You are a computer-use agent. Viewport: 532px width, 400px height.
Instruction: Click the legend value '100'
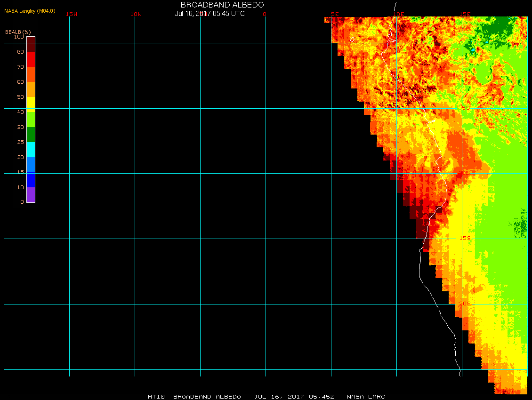(x=19, y=37)
